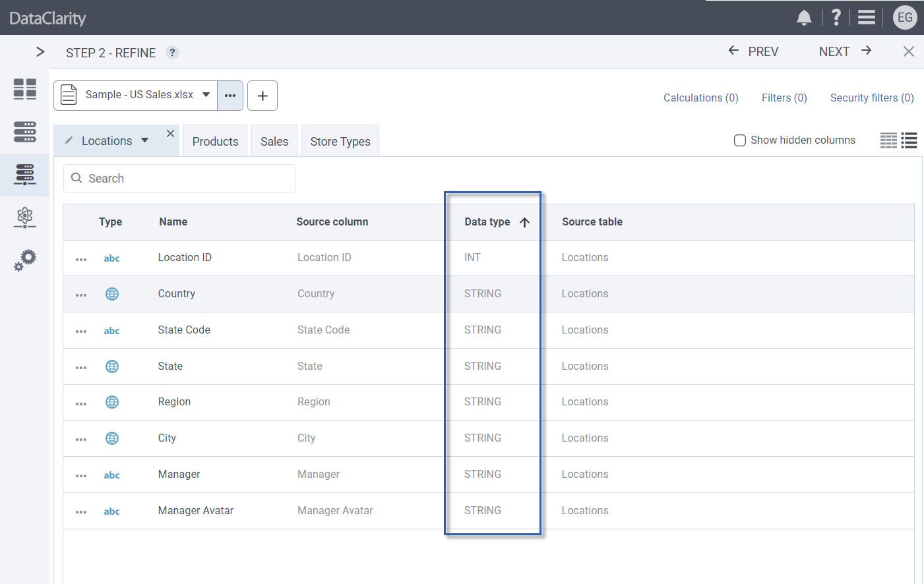Open row options for Manager

[81, 475]
